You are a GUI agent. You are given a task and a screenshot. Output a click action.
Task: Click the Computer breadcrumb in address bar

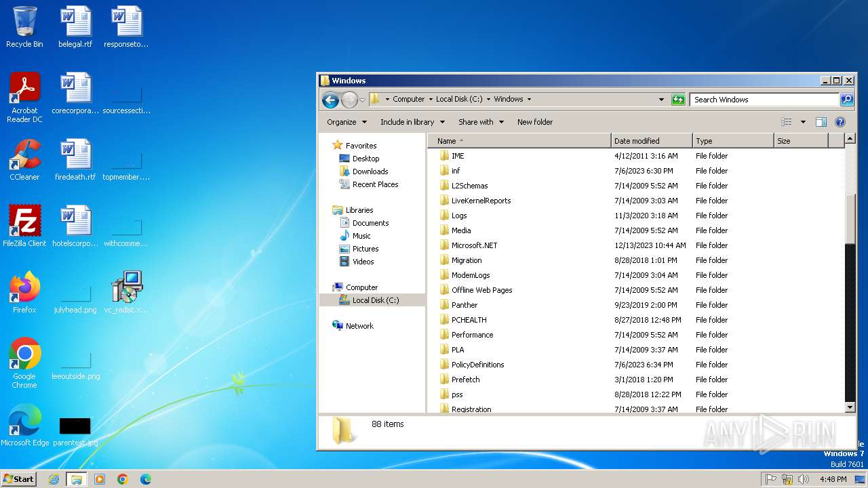click(x=408, y=99)
